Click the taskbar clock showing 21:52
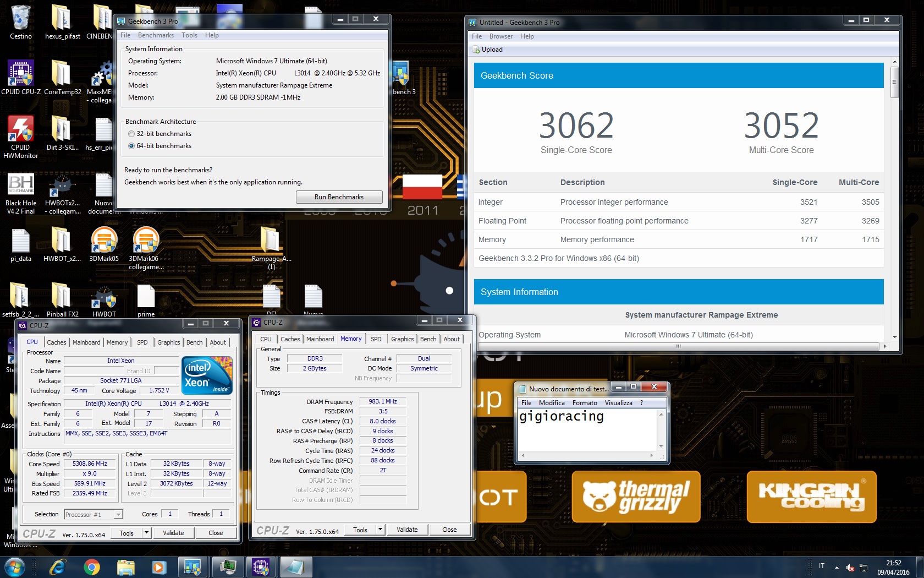 (893, 568)
